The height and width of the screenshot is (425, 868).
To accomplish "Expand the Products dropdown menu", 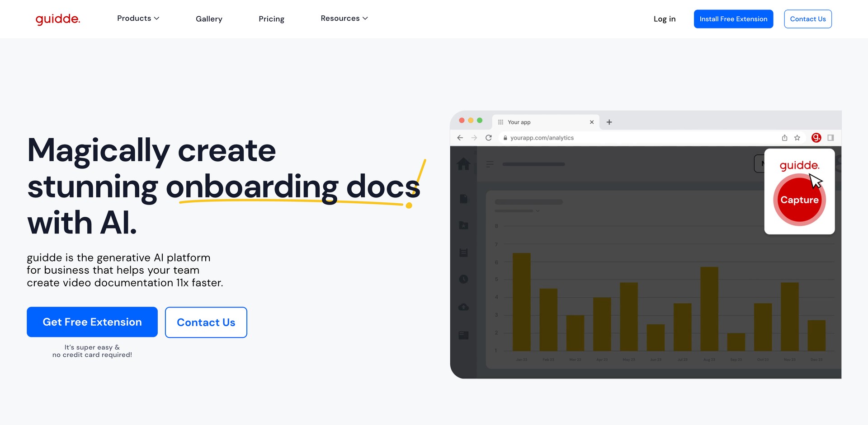I will [138, 19].
